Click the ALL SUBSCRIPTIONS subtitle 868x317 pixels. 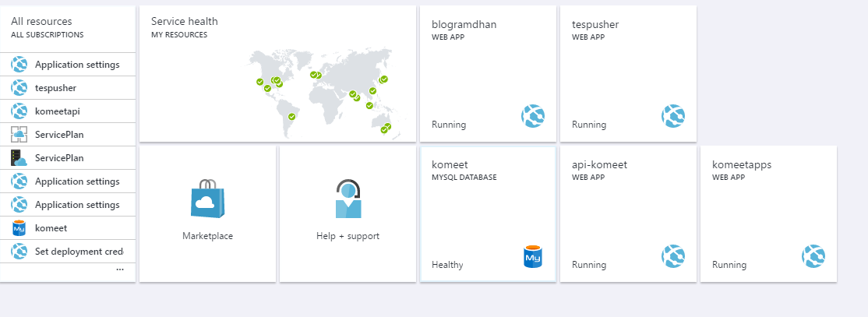(47, 35)
